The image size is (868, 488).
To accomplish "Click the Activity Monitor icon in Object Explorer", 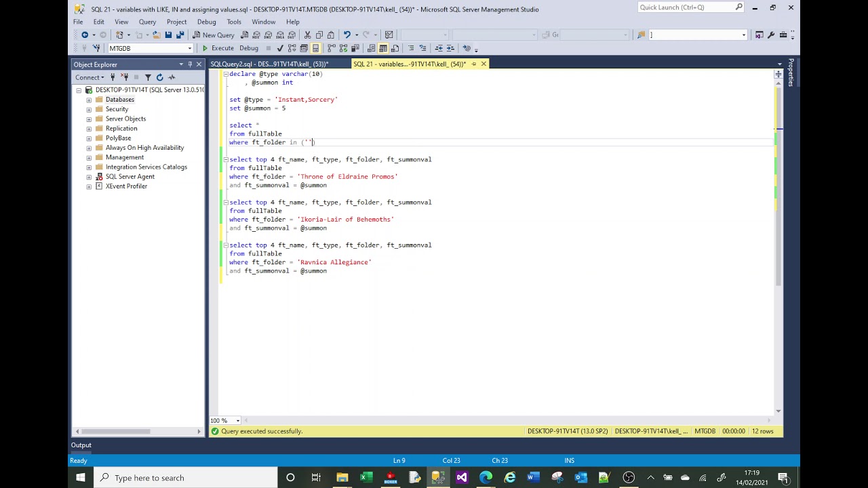I will tap(172, 77).
